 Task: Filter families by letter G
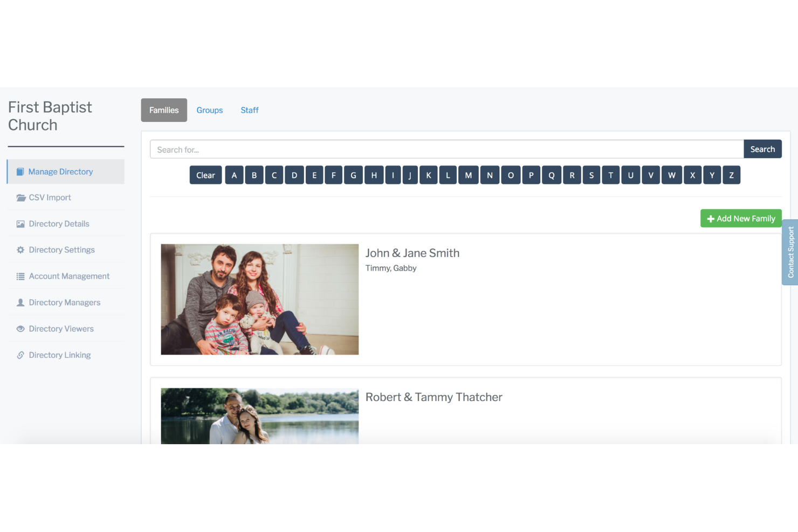point(353,175)
